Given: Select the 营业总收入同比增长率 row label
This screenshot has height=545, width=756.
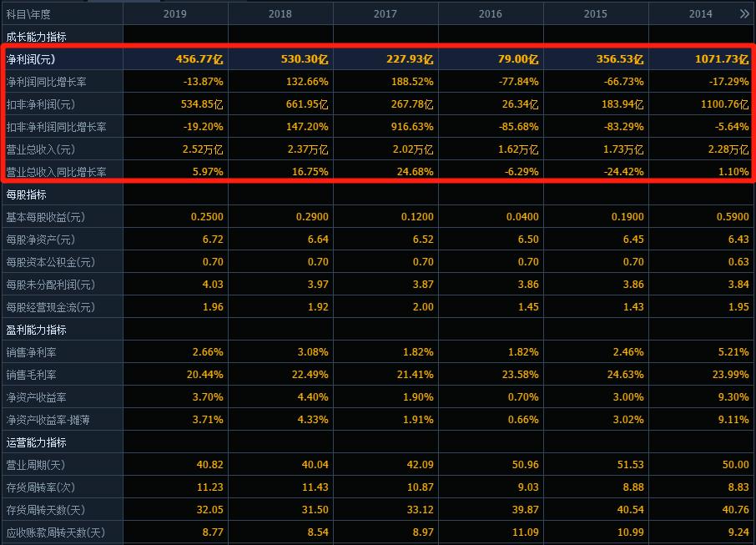Looking at the screenshot, I should [x=57, y=172].
